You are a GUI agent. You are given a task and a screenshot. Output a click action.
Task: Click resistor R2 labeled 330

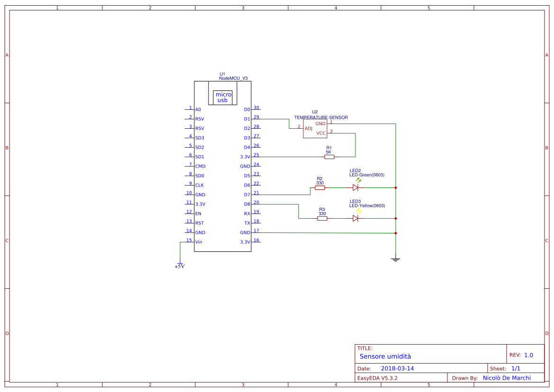319,188
